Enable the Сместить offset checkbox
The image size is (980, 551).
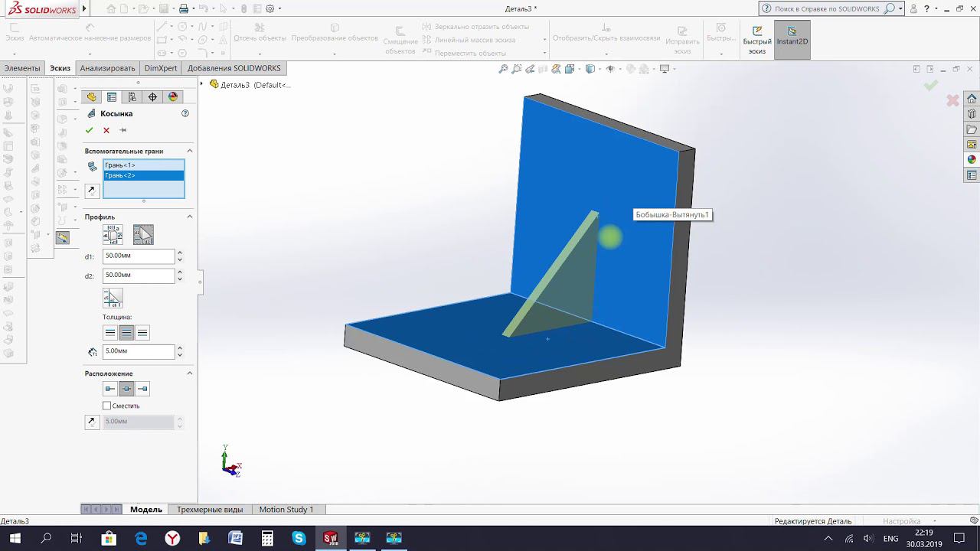tap(107, 406)
